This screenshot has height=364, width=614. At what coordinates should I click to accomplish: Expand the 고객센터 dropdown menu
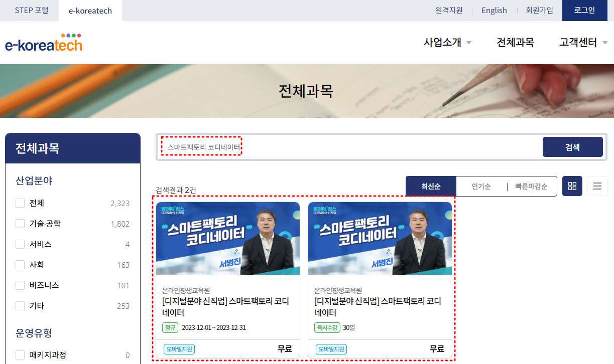[583, 43]
